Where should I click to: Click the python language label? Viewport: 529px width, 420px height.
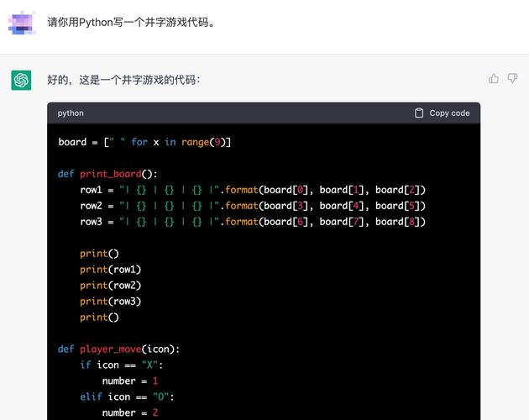[x=71, y=113]
